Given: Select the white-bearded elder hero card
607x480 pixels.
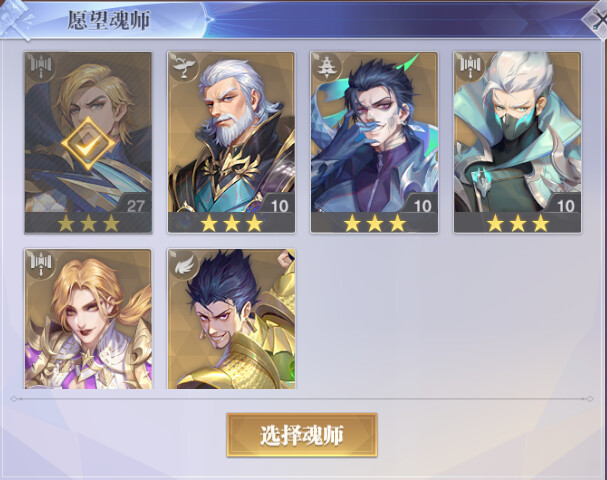Looking at the screenshot, I should tap(231, 142).
